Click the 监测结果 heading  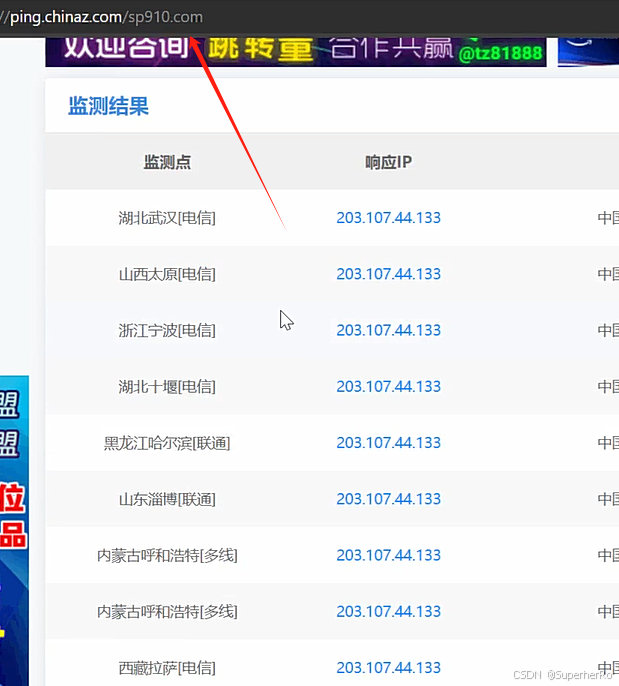[x=108, y=106]
